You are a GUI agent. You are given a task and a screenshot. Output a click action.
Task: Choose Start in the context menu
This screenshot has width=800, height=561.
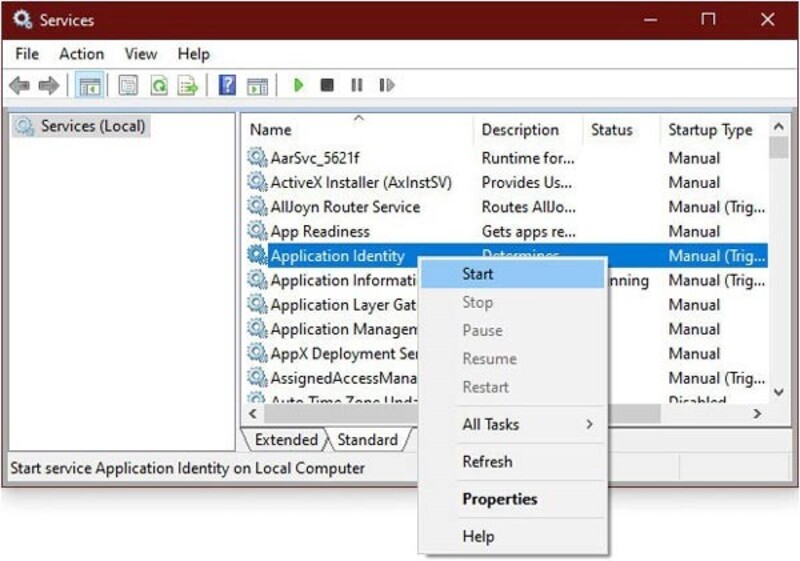pyautogui.click(x=513, y=274)
